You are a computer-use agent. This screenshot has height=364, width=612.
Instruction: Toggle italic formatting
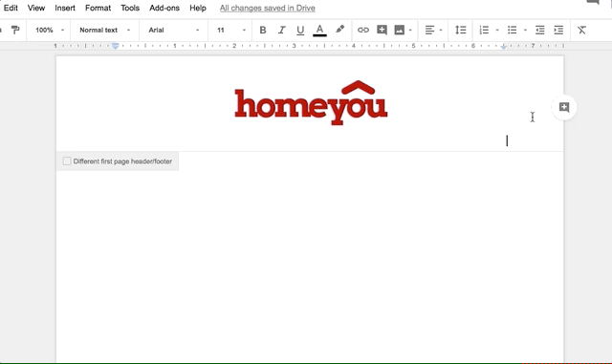[x=281, y=30]
